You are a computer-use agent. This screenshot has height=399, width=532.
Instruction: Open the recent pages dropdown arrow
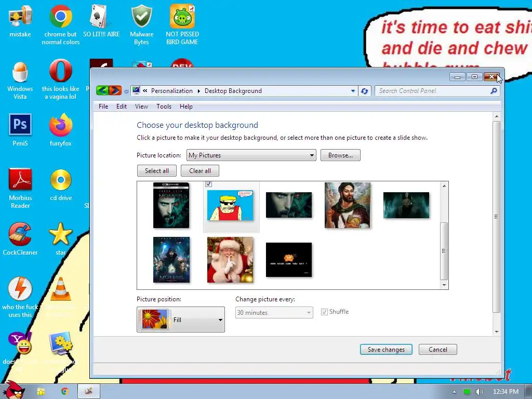[x=126, y=91]
